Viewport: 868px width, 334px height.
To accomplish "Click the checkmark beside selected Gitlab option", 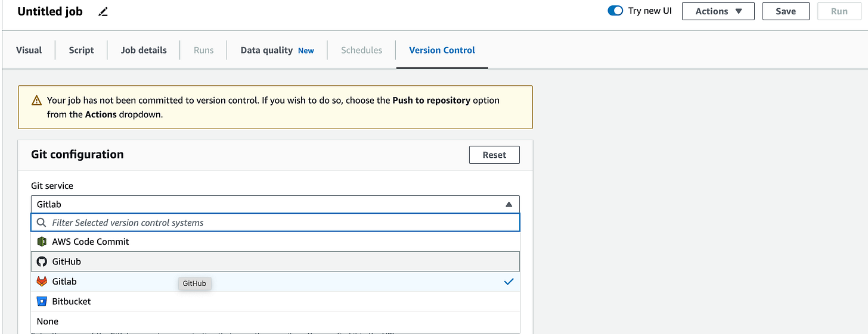I will pos(509,282).
